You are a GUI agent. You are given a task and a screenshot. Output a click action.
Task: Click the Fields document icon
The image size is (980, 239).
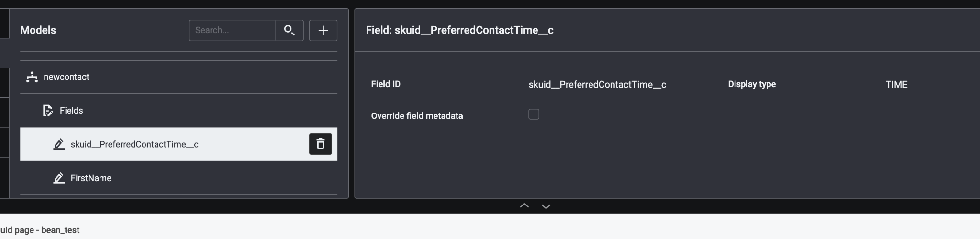pyautogui.click(x=48, y=111)
